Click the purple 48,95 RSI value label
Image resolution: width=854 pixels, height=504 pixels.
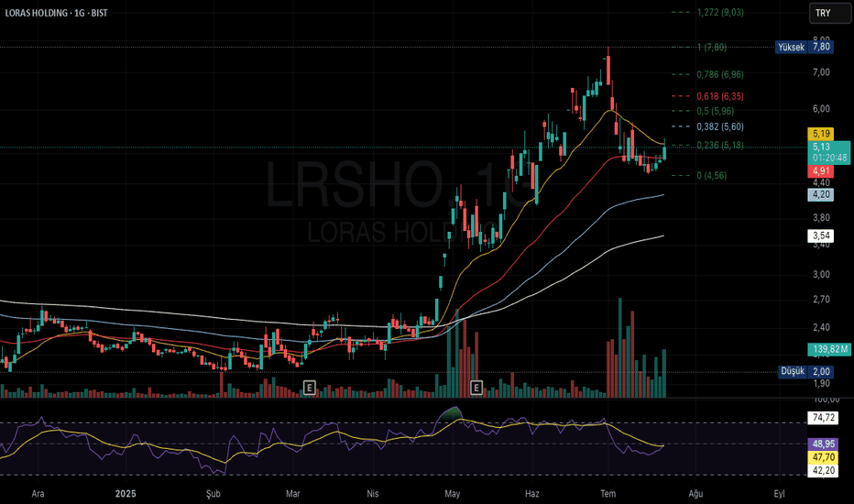pyautogui.click(x=823, y=444)
